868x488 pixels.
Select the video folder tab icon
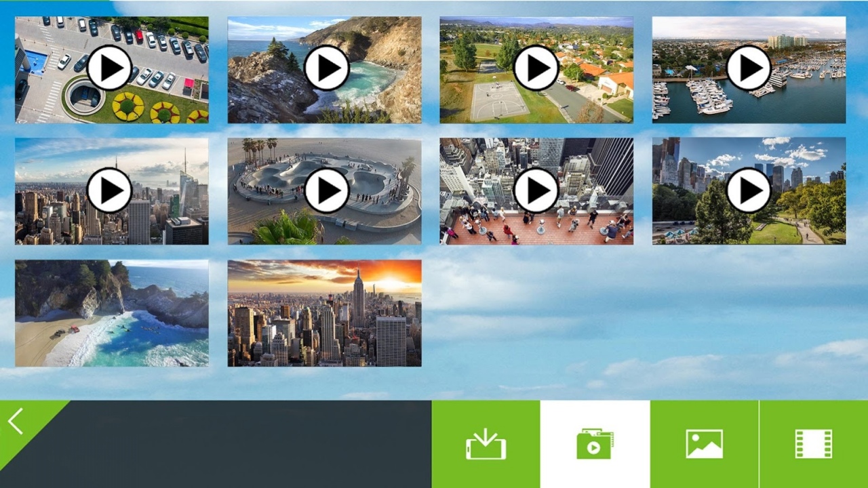point(595,445)
